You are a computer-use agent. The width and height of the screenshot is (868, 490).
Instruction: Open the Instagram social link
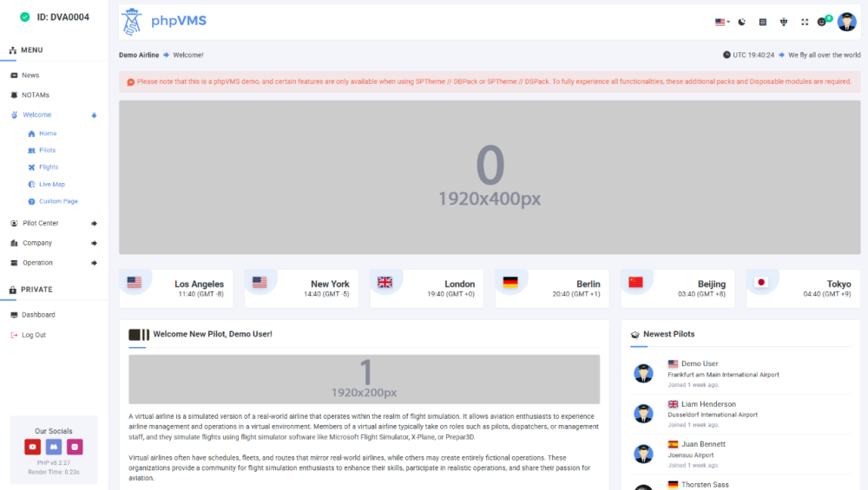[76, 447]
